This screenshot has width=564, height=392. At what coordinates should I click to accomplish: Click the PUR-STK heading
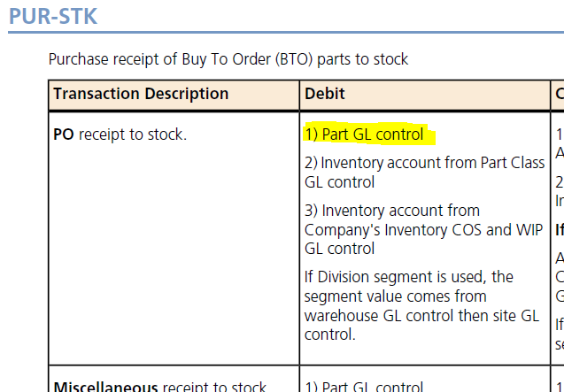click(x=53, y=16)
